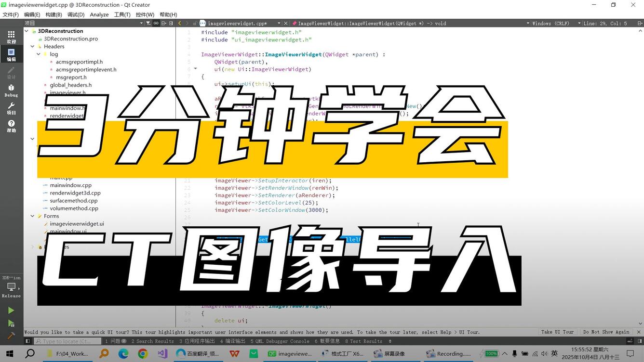
Task: Open the Debug mode panel
Action: coord(11,90)
